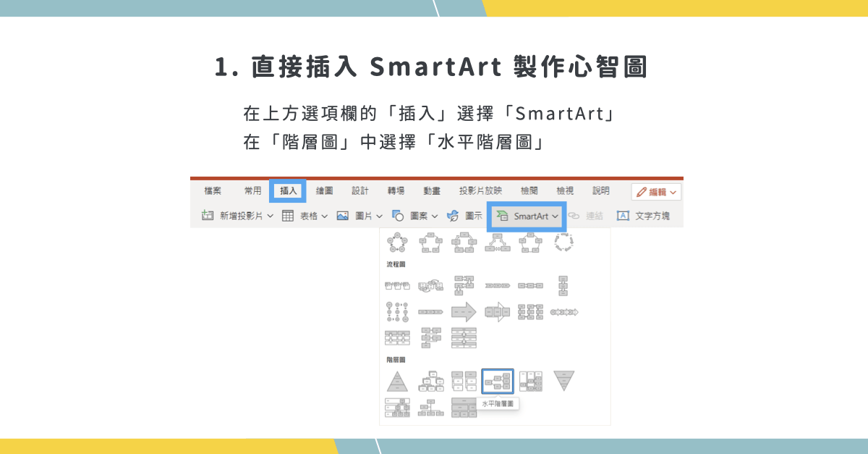Pick the stacked grey blocks hierarchy layout
Image resolution: width=868 pixels, height=454 pixels.
[464, 408]
